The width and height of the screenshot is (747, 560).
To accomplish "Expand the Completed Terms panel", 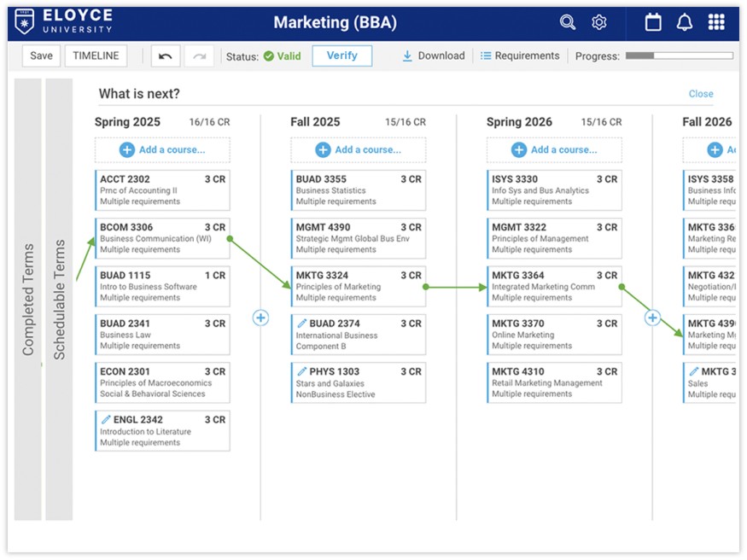I will click(28, 300).
